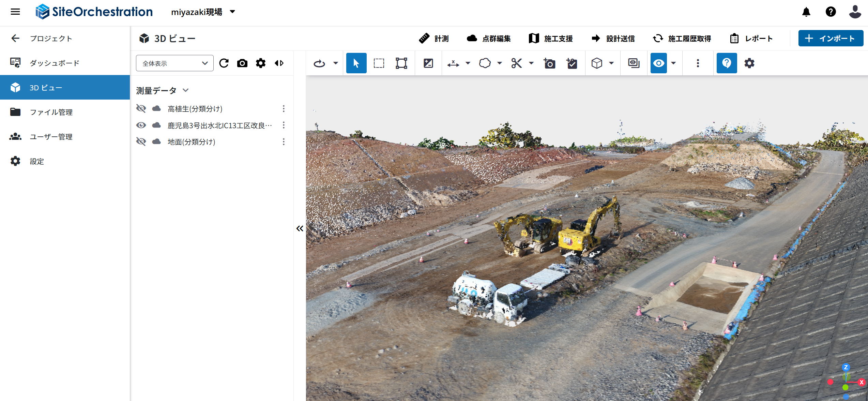Click the bounding box transform tool

[401, 63]
